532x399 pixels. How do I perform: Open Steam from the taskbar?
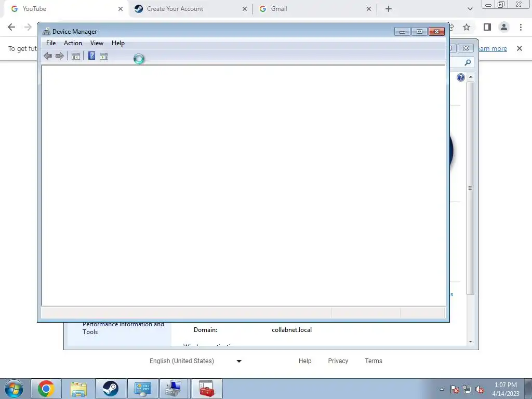coord(111,389)
